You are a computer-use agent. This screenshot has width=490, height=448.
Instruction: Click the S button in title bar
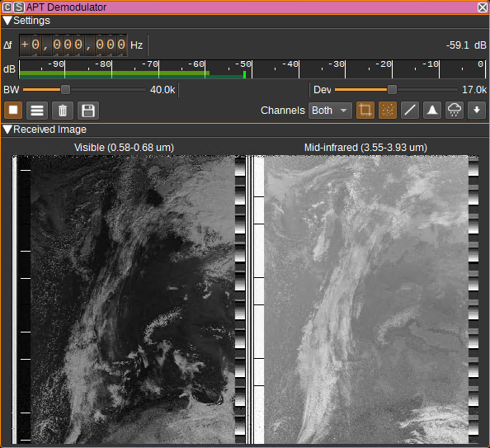coord(19,7)
